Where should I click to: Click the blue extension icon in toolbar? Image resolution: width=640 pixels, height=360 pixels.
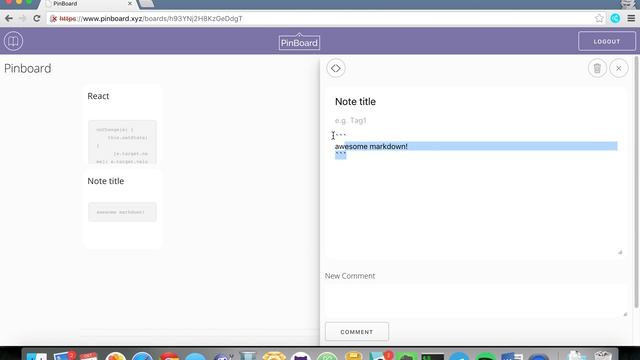click(x=615, y=18)
